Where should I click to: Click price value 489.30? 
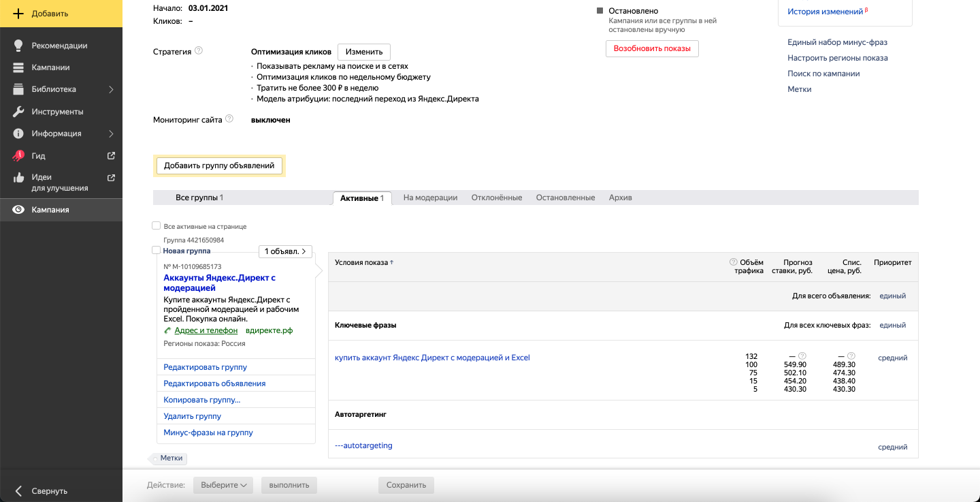coord(843,365)
